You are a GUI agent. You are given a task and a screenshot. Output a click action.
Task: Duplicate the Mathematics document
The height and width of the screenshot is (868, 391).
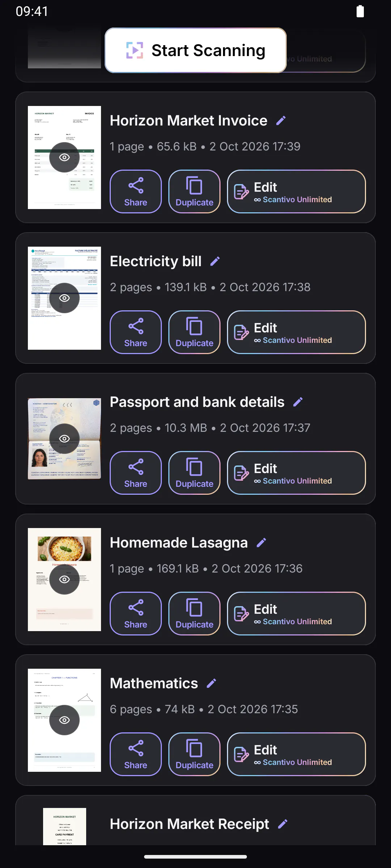pos(194,754)
